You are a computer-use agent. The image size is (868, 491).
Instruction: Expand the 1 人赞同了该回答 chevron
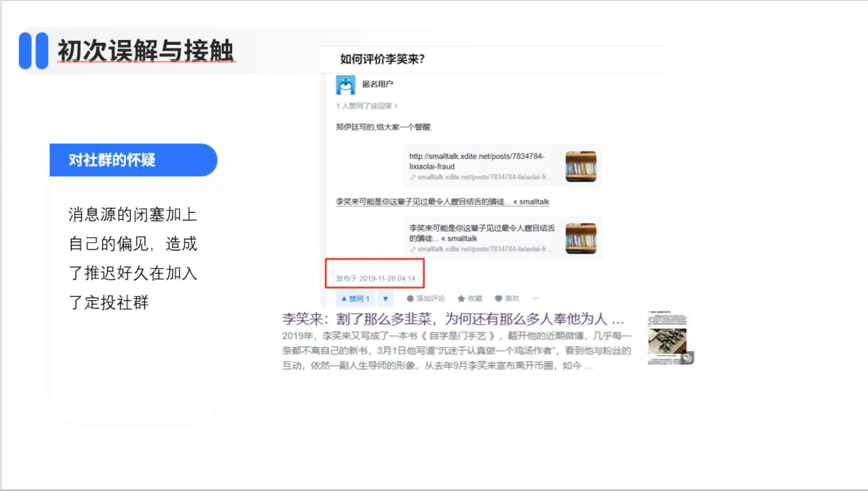(396, 106)
